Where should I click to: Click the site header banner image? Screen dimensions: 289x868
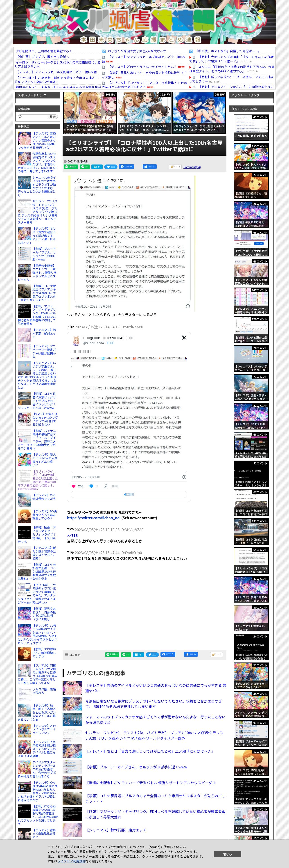(x=144, y=22)
